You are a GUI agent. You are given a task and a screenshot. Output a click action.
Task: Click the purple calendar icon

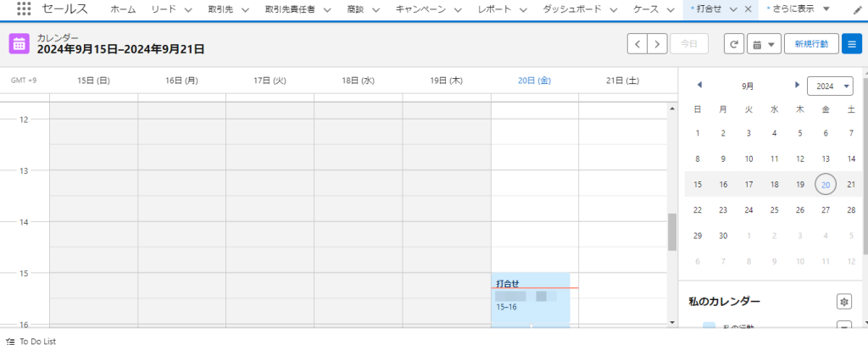point(19,44)
